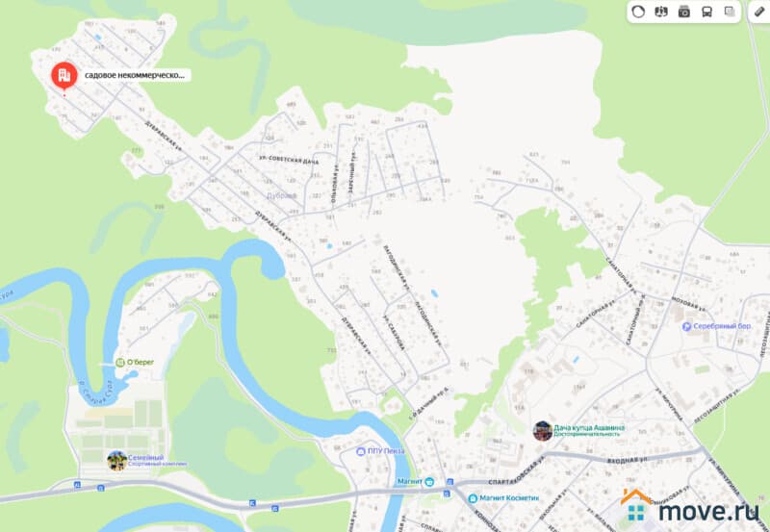The width and height of the screenshot is (770, 532).
Task: Open Семейный sports complex marker
Action: pyautogui.click(x=117, y=461)
